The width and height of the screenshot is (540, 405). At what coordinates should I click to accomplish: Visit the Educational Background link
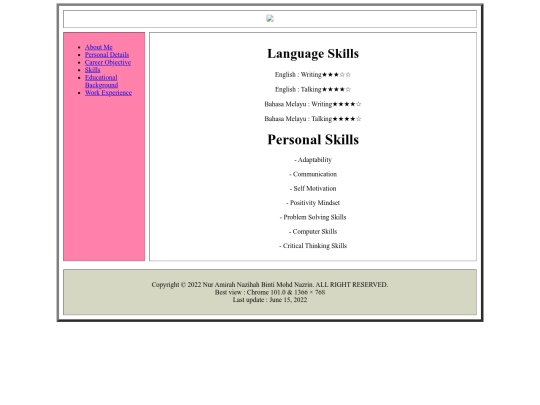tap(101, 81)
